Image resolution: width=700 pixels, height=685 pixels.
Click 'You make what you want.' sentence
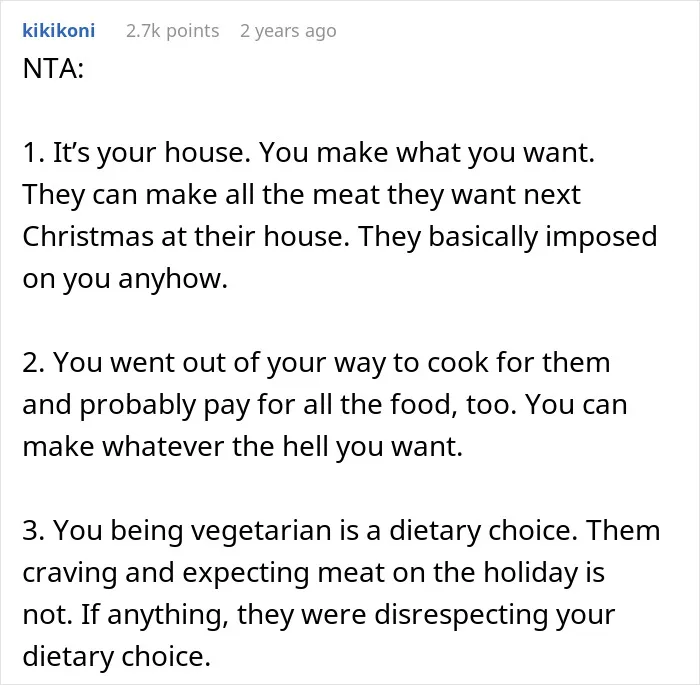[x=427, y=153]
